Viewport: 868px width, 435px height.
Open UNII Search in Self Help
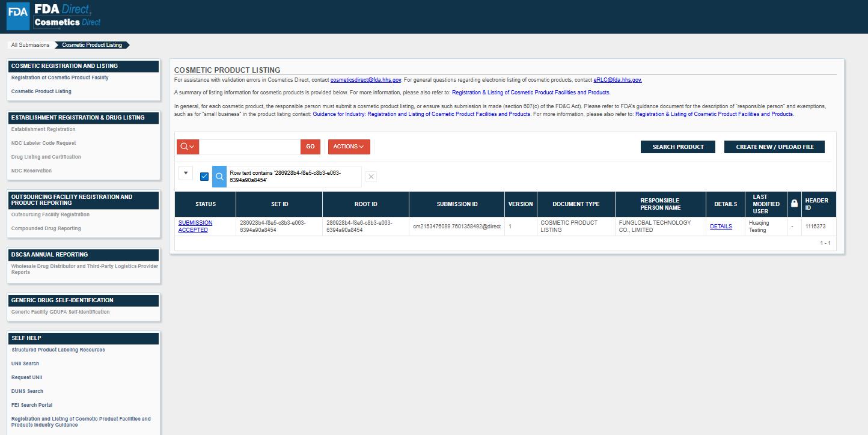tap(25, 364)
